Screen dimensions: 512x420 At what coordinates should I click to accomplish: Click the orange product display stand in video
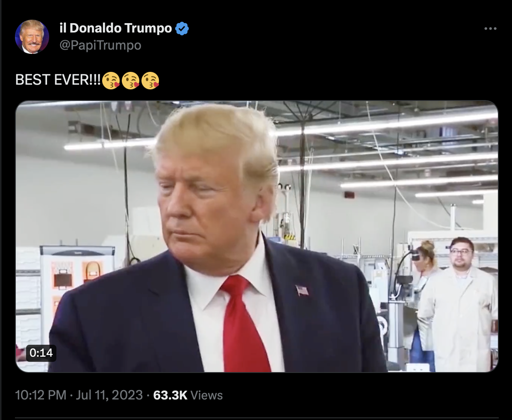coord(77,287)
